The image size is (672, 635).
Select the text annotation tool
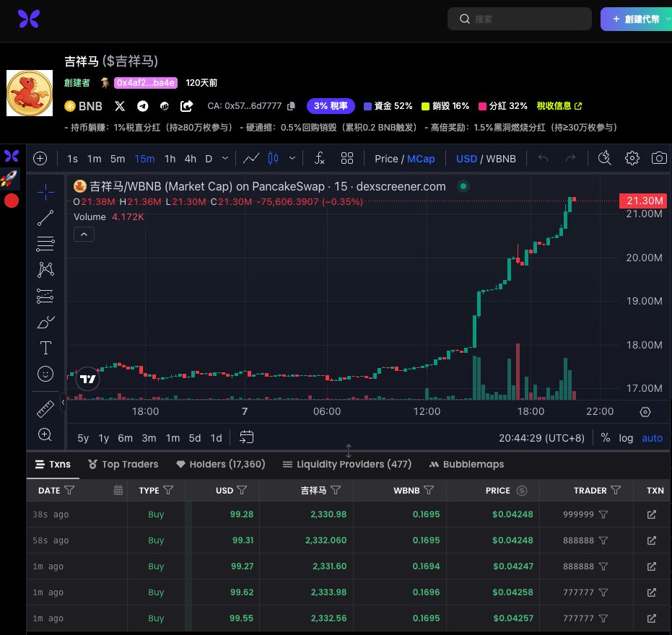click(45, 348)
